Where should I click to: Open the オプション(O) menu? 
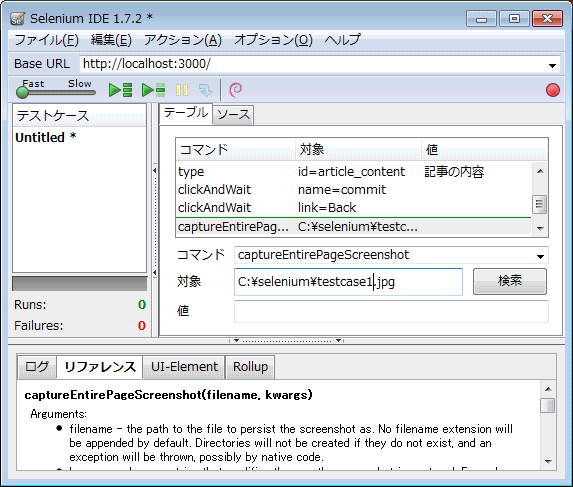coord(273,39)
